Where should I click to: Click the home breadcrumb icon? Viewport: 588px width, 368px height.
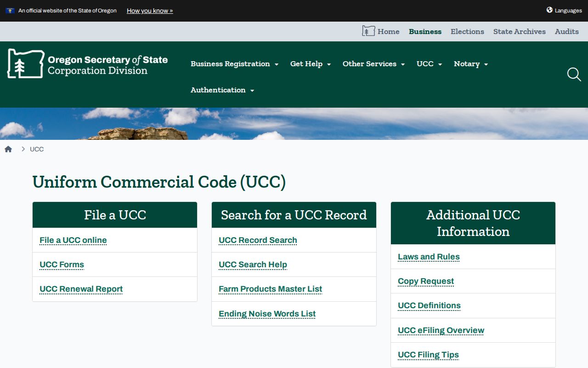[x=8, y=149]
